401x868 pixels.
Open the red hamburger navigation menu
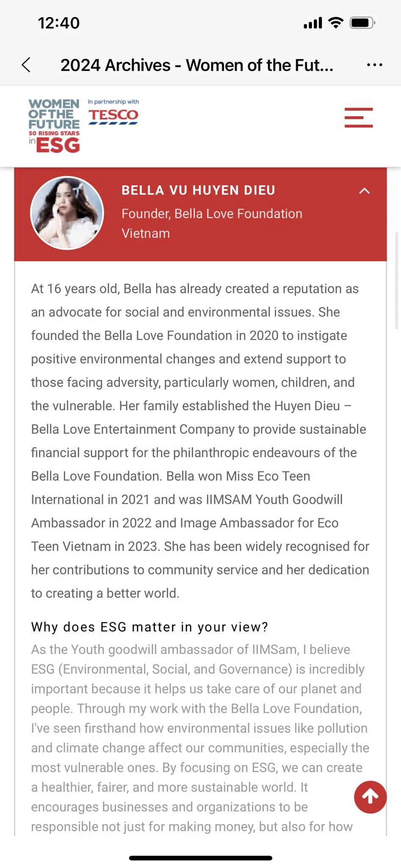358,117
